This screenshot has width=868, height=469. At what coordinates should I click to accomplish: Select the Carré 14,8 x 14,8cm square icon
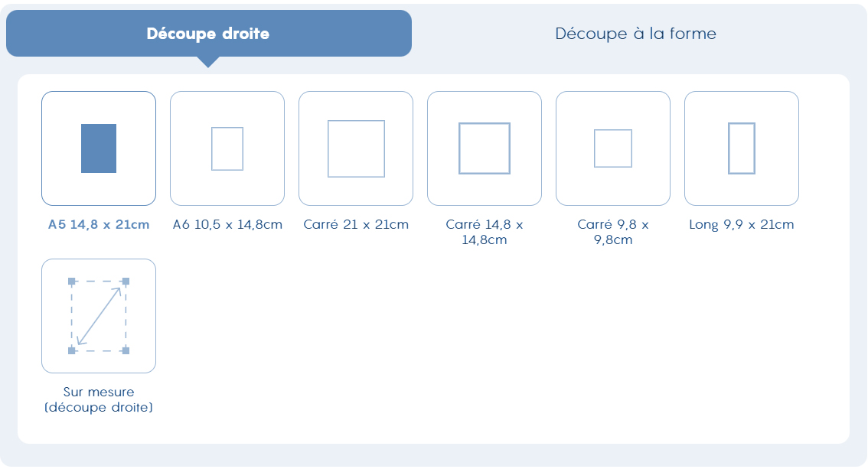click(485, 148)
